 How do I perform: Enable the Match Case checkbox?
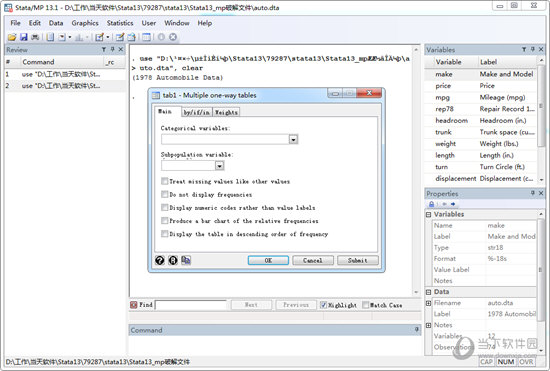[x=365, y=305]
